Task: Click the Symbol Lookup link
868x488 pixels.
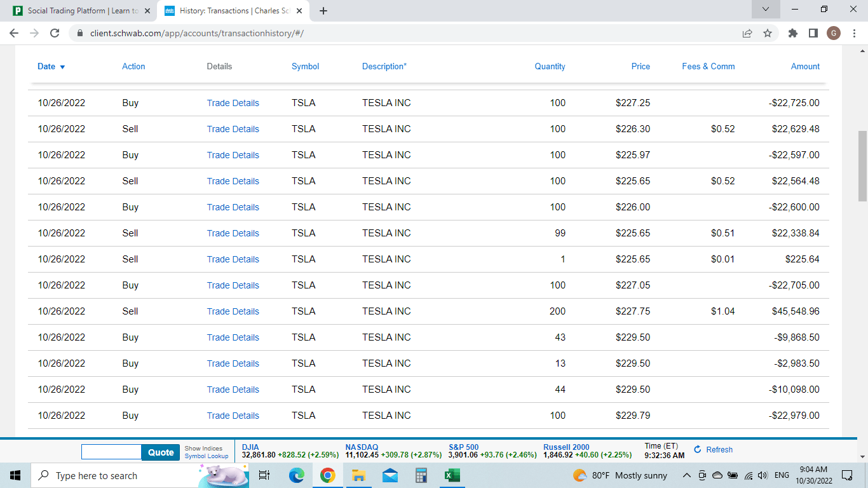Action: point(206,456)
